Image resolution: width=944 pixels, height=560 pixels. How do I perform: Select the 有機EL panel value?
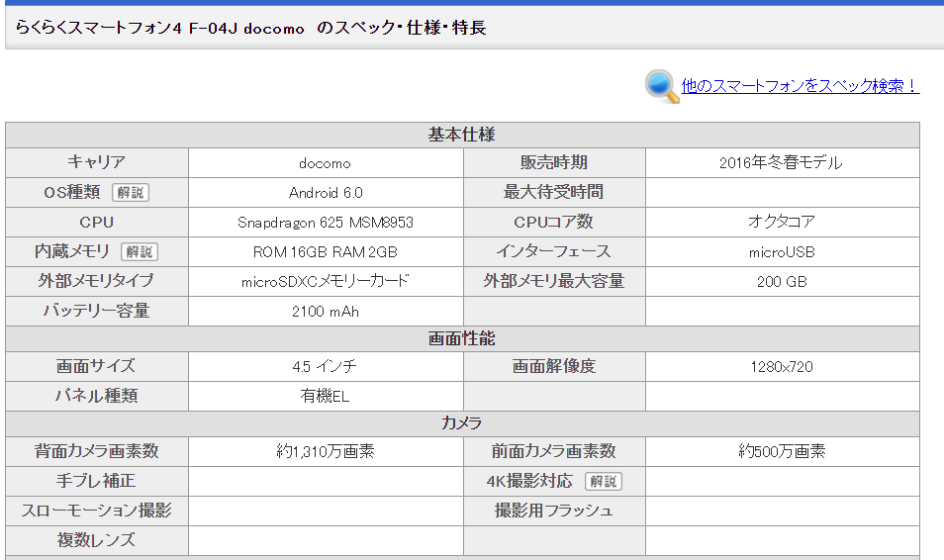pos(325,396)
